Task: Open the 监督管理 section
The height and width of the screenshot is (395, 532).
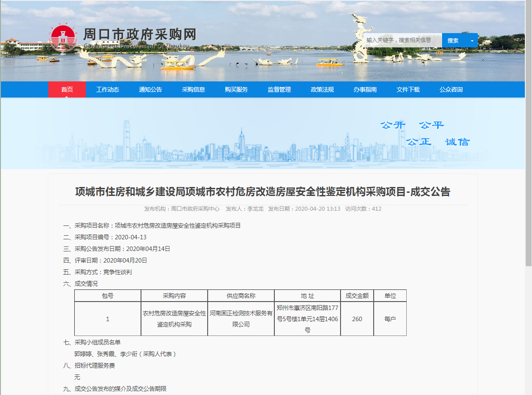Action: pyautogui.click(x=279, y=89)
